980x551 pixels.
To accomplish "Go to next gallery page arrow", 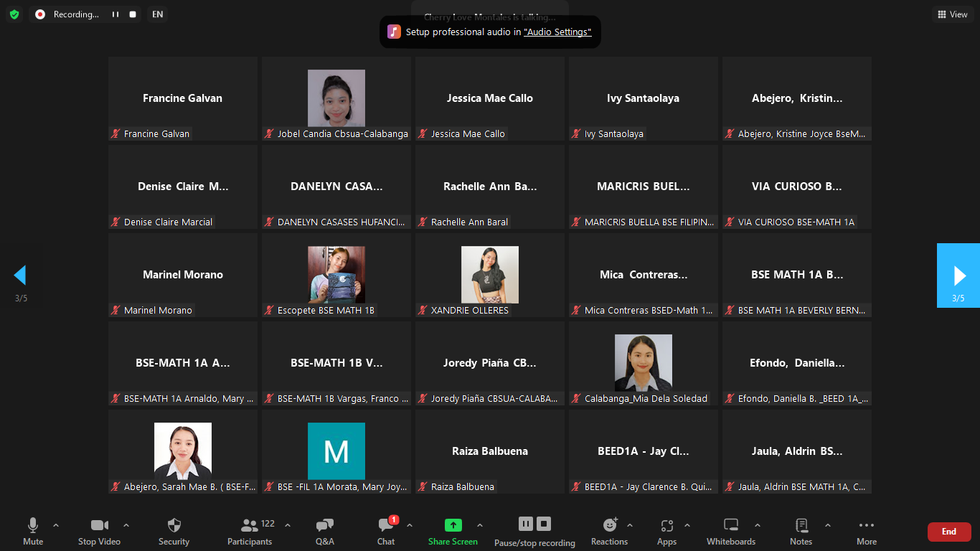I will (958, 275).
